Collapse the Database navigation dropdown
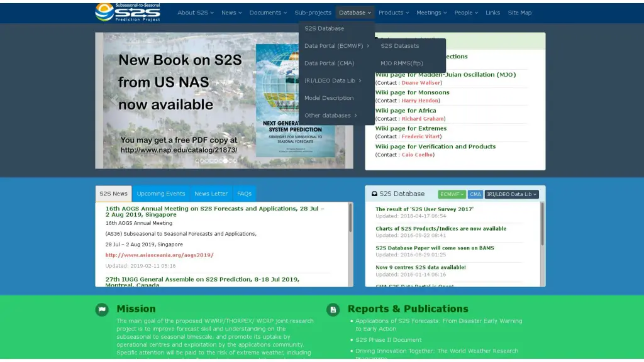The height and width of the screenshot is (362, 644). pos(355,13)
